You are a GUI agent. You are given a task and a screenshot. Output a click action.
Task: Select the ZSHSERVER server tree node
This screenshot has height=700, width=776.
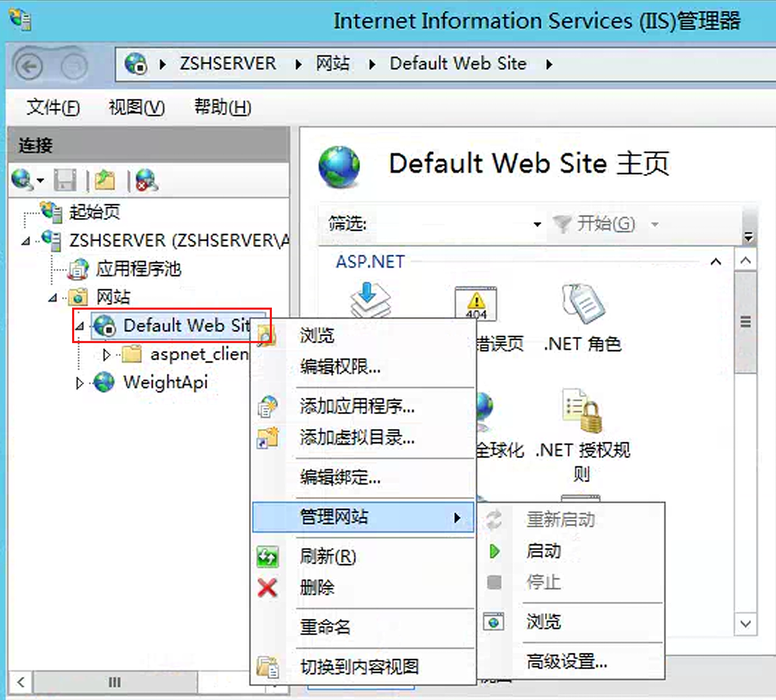coord(179,240)
